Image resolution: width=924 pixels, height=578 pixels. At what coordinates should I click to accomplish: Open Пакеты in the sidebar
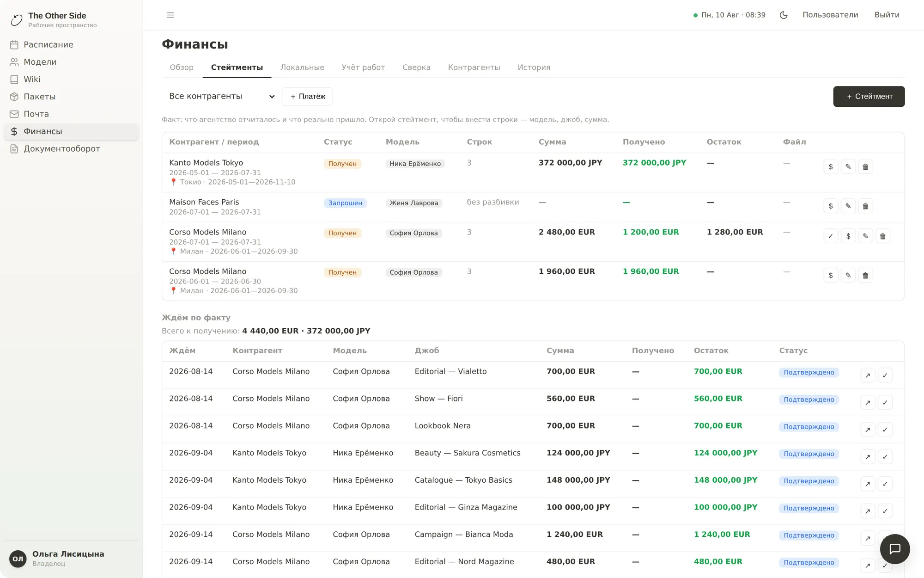[71, 97]
